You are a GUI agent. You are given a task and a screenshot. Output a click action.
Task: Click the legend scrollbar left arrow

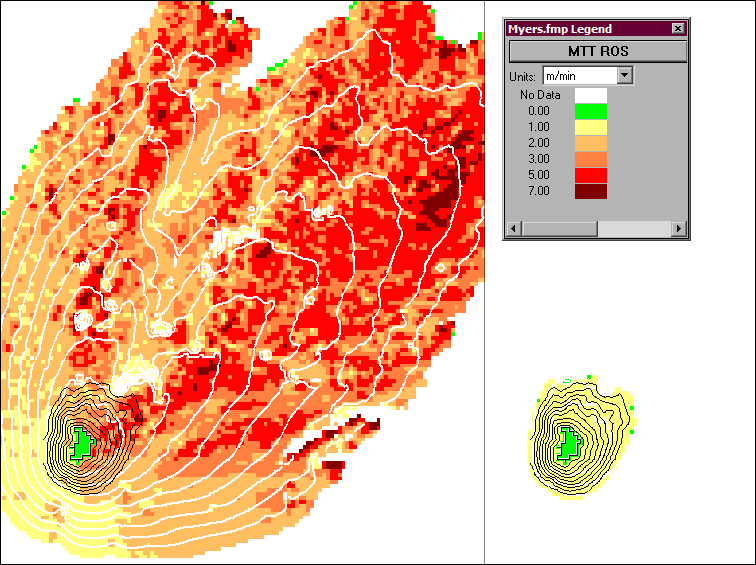[x=513, y=228]
